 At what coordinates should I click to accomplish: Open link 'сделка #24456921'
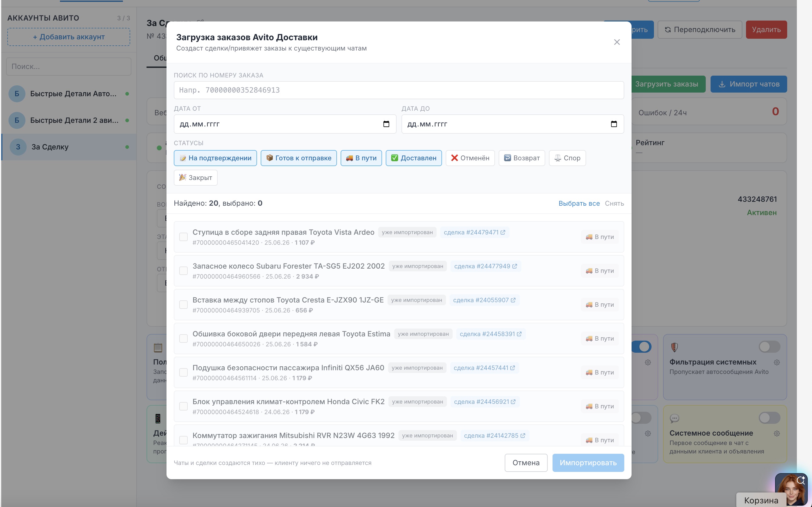pos(485,402)
